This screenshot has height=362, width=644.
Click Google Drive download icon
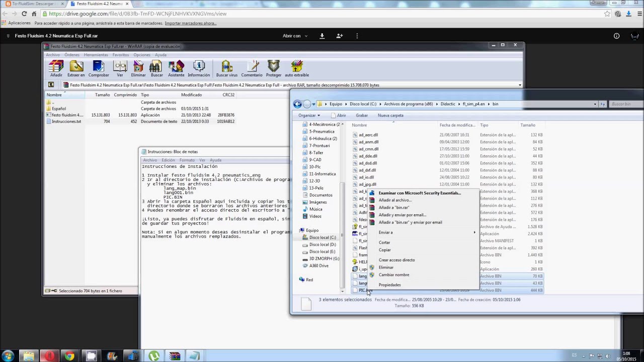coord(322,36)
